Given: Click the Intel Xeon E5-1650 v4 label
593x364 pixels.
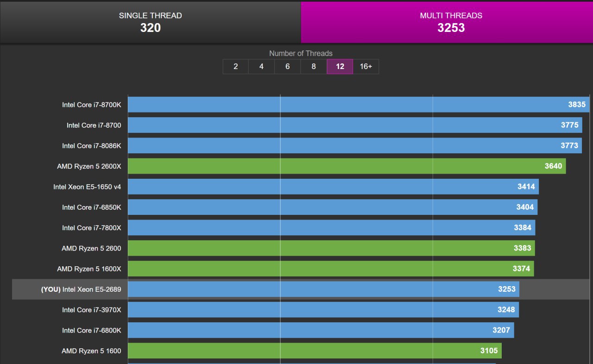Looking at the screenshot, I should (x=87, y=187).
